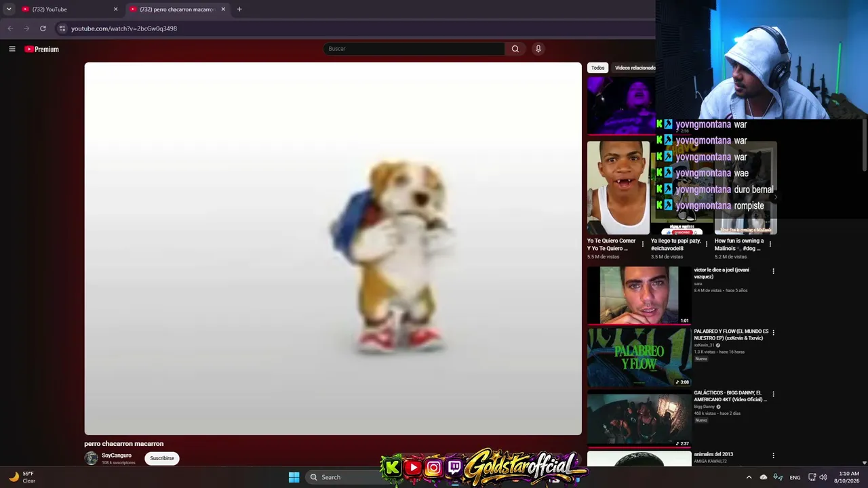Screen dimensions: 868x488
Task: Open the Windows Start menu
Action: click(294, 477)
